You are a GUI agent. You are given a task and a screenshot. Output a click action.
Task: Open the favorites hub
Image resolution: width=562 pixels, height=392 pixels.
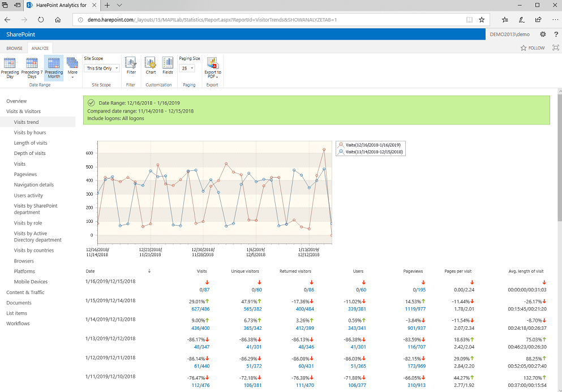click(505, 20)
